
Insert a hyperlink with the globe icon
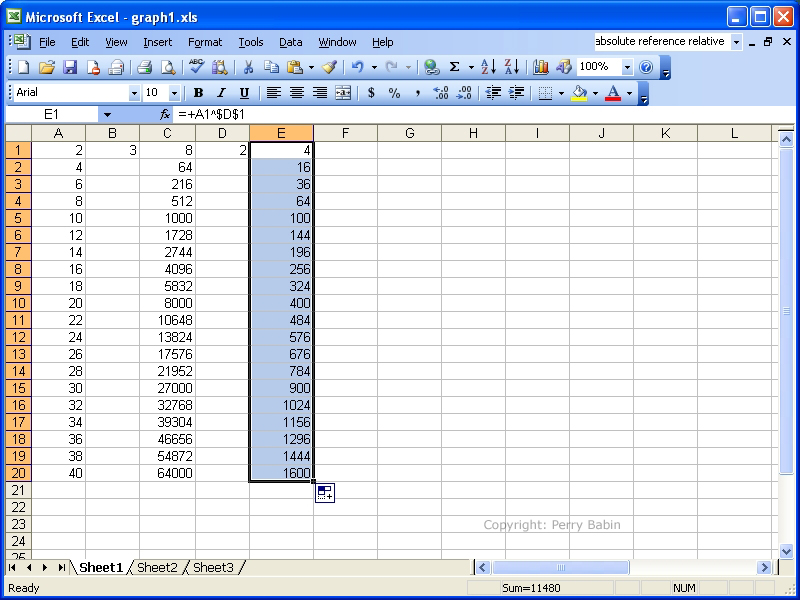point(432,67)
